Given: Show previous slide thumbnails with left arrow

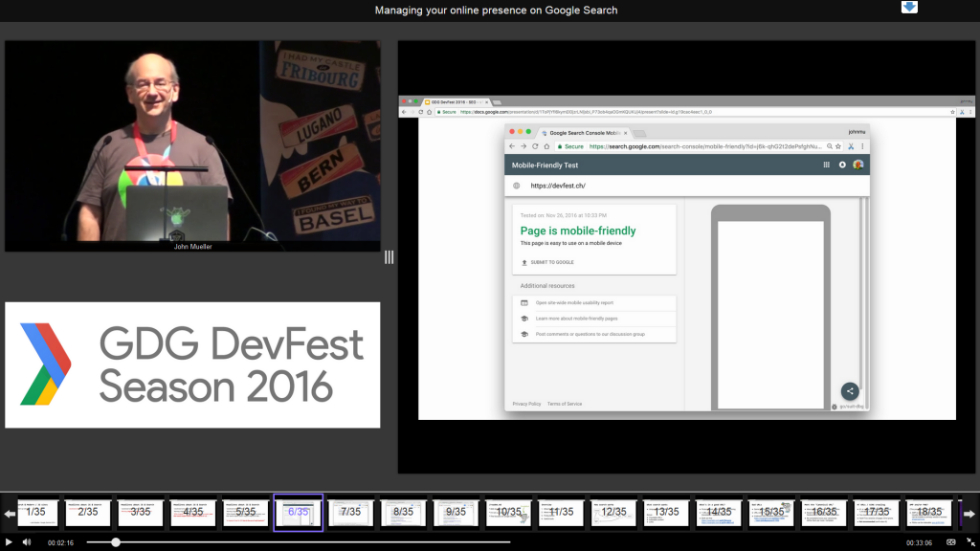Looking at the screenshot, I should (x=10, y=514).
